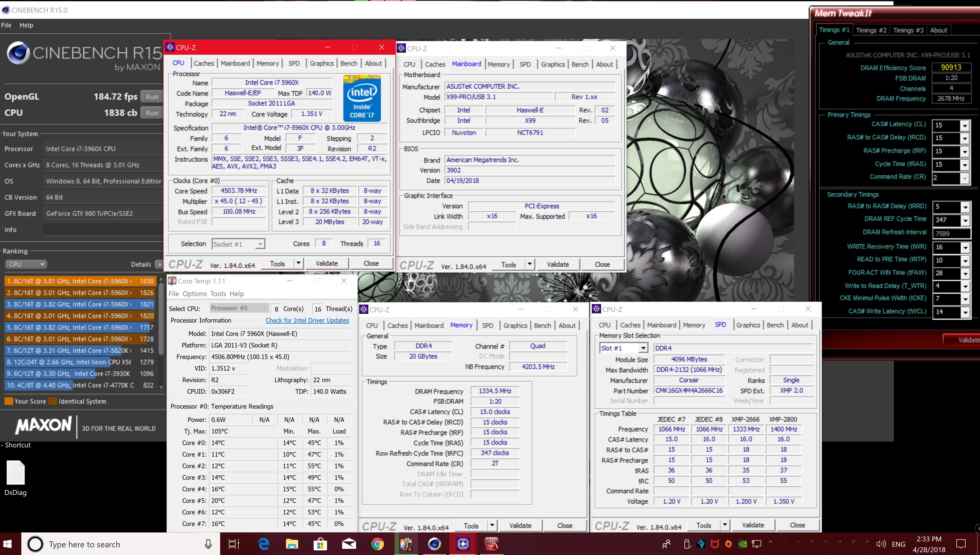Switch to Timings #3 tab in Mem TweakIt
Screen dimensions: 980x555
[x=908, y=30]
